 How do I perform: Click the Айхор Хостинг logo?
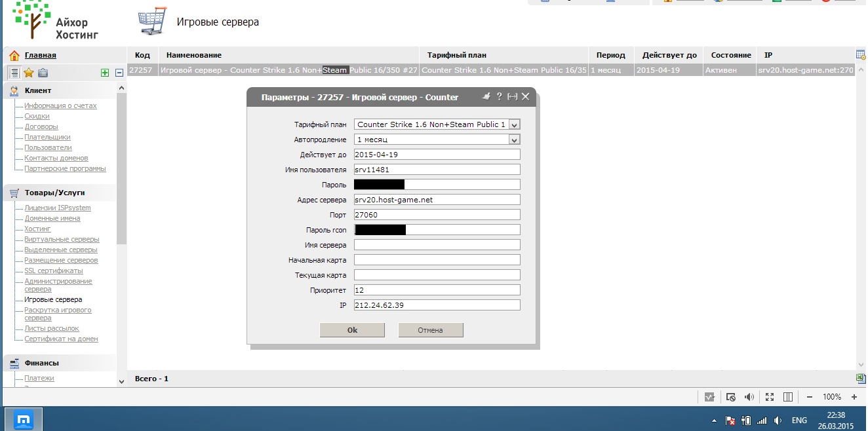click(57, 21)
